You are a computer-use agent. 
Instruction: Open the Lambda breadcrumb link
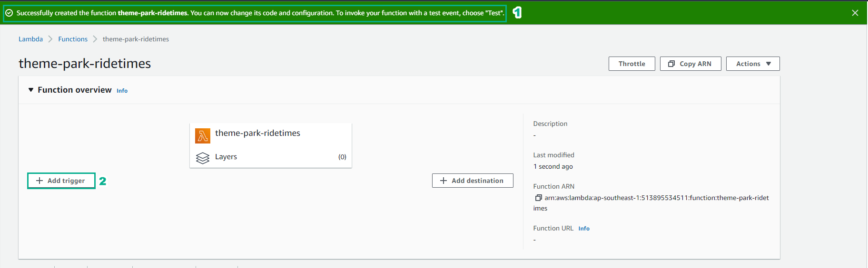[x=30, y=39]
